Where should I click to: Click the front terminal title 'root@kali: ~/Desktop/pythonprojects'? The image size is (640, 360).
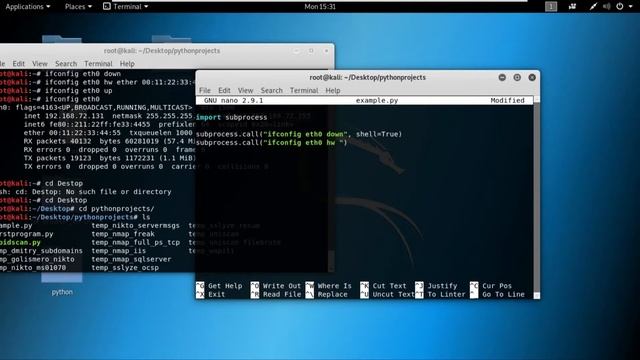(367, 78)
